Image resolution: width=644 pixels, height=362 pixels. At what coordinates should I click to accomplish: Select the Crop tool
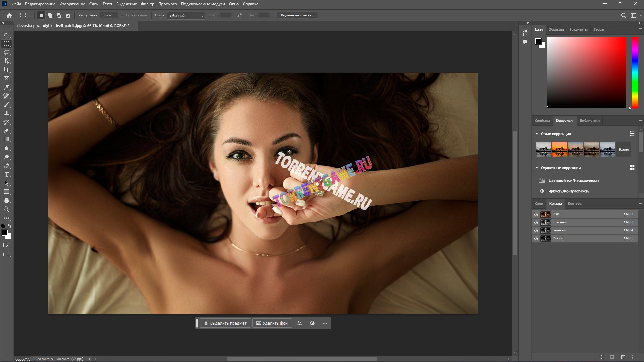tap(6, 70)
